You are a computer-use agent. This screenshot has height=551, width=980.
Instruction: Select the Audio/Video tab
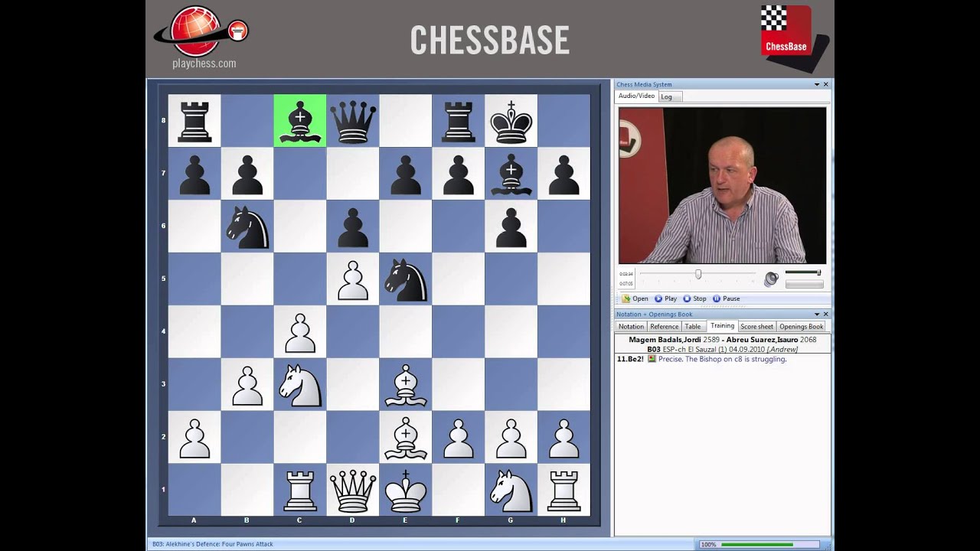click(x=636, y=96)
